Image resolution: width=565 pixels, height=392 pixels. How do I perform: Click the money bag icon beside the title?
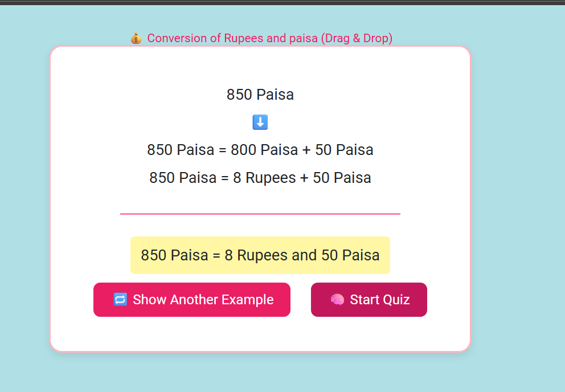click(x=136, y=38)
